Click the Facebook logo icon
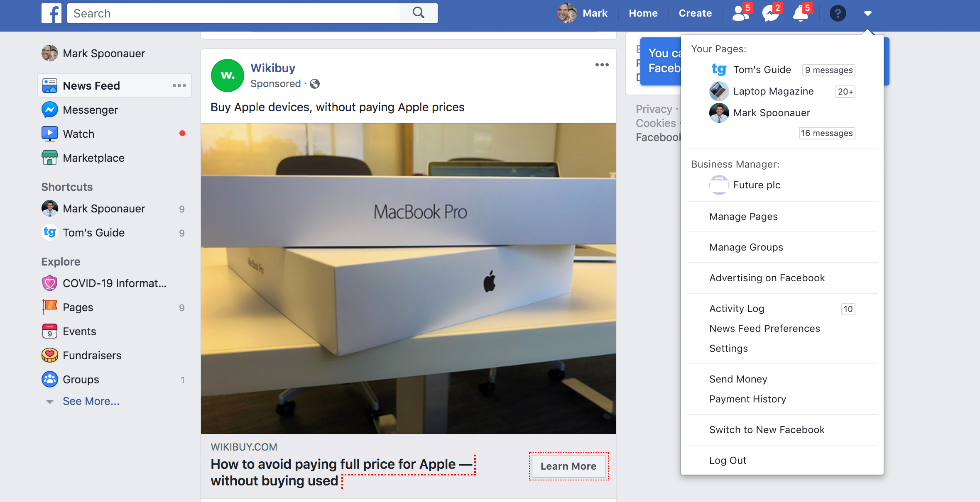This screenshot has height=502, width=980. [51, 13]
